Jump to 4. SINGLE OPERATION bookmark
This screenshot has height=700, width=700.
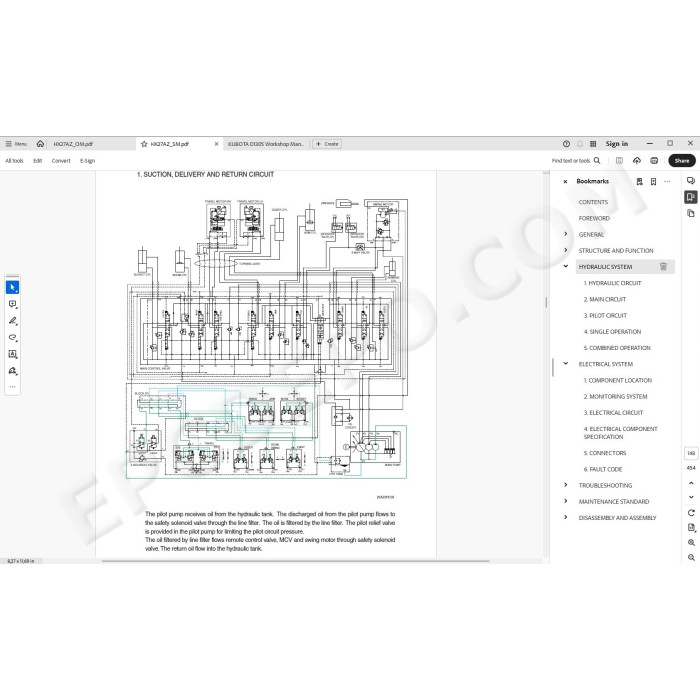pyautogui.click(x=612, y=332)
